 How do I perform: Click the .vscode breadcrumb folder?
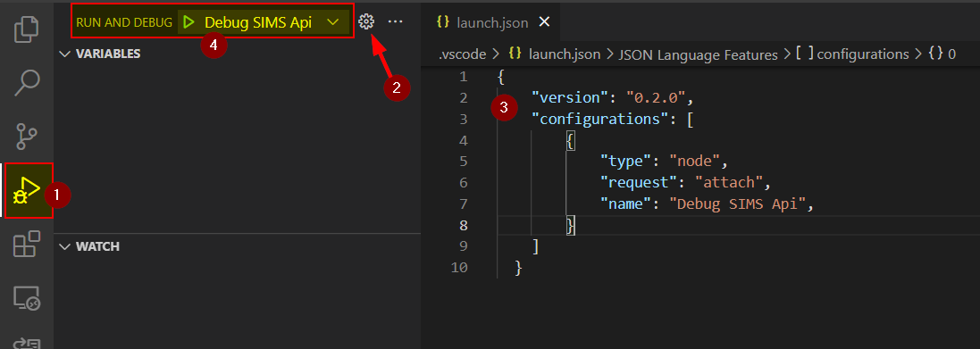click(x=463, y=54)
